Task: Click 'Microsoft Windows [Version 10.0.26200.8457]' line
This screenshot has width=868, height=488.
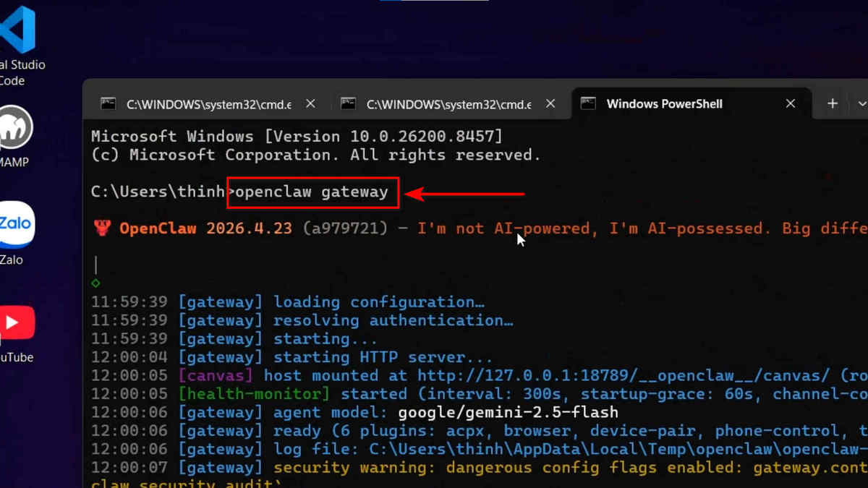Action: (x=297, y=136)
